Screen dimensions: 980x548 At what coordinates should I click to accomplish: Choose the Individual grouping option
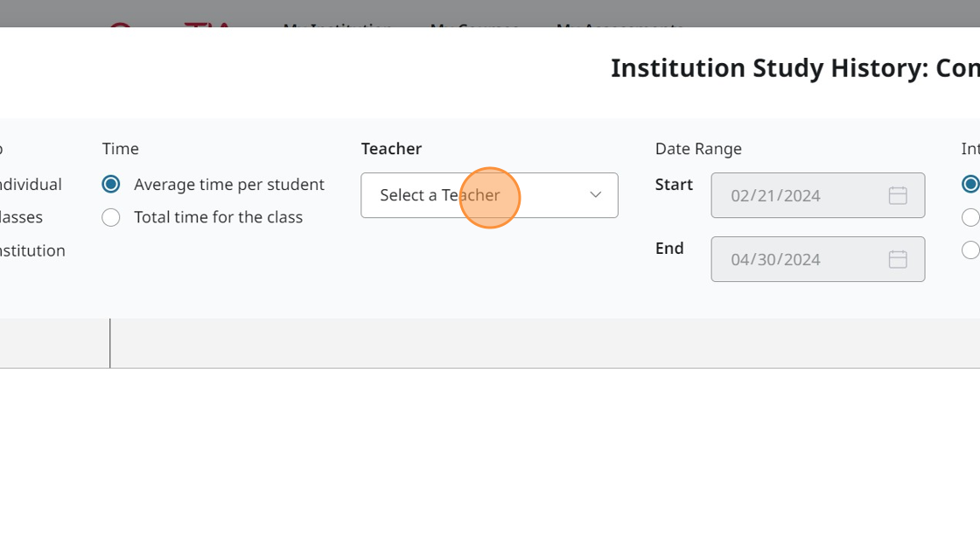[x=30, y=185]
